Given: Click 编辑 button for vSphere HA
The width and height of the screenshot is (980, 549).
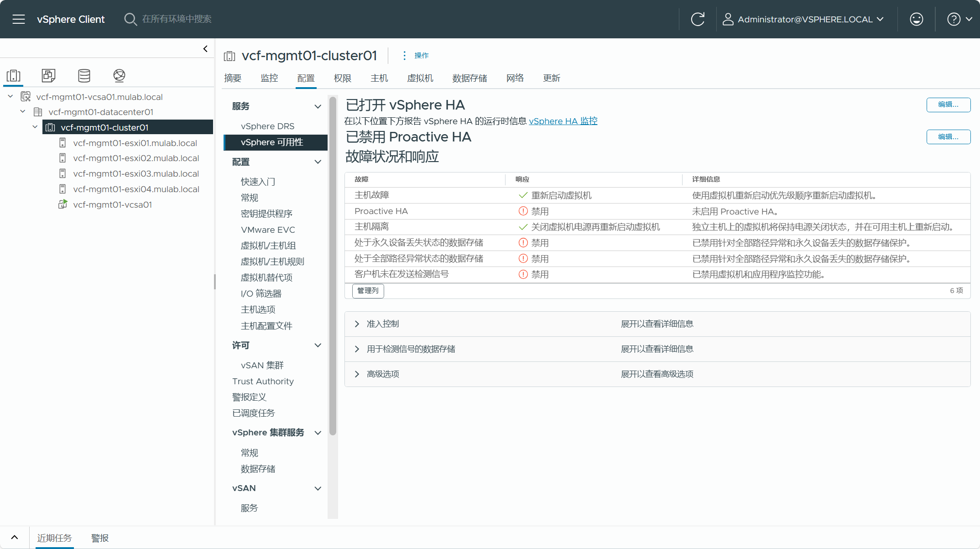Looking at the screenshot, I should click(948, 105).
